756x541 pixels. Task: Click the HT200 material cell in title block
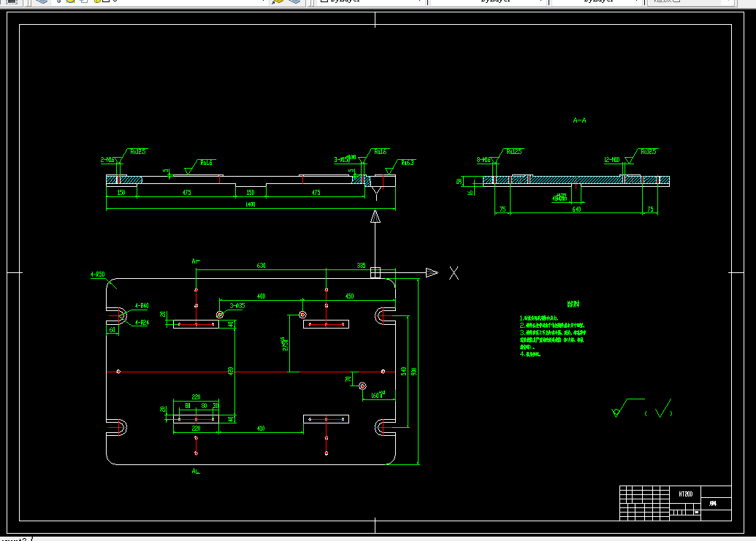(x=685, y=494)
